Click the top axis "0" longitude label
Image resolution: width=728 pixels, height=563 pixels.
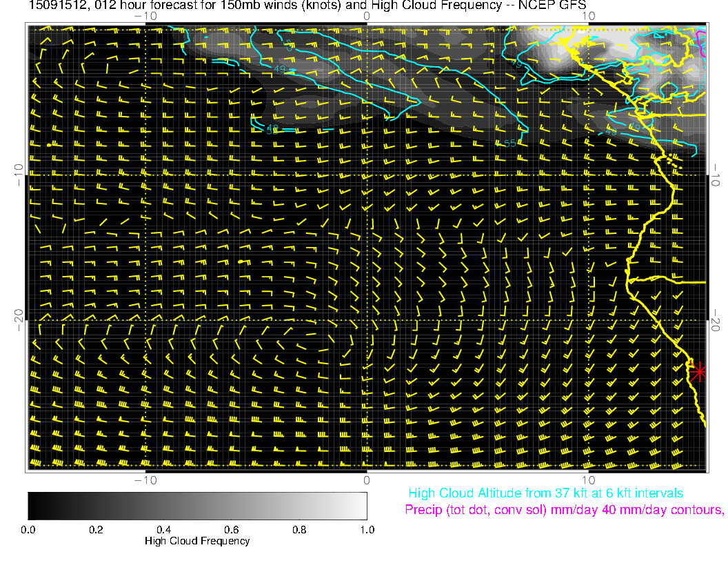tap(366, 17)
